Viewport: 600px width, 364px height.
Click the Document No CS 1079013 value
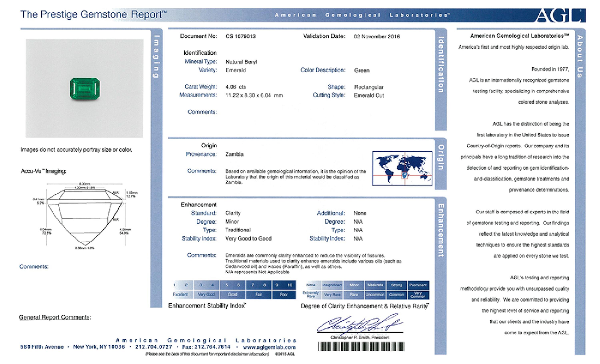coord(240,37)
